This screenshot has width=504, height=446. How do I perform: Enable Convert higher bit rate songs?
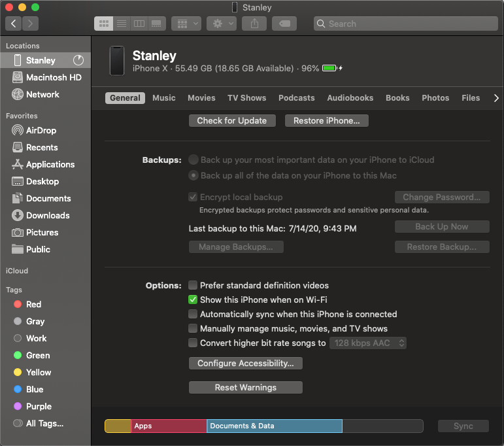pos(193,343)
